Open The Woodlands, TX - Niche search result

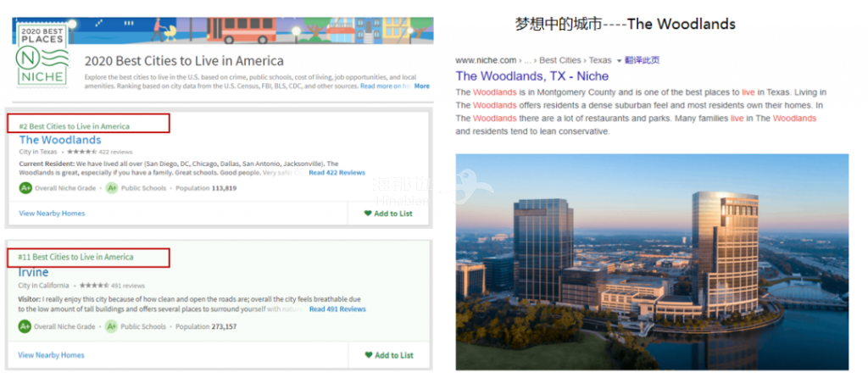(538, 75)
